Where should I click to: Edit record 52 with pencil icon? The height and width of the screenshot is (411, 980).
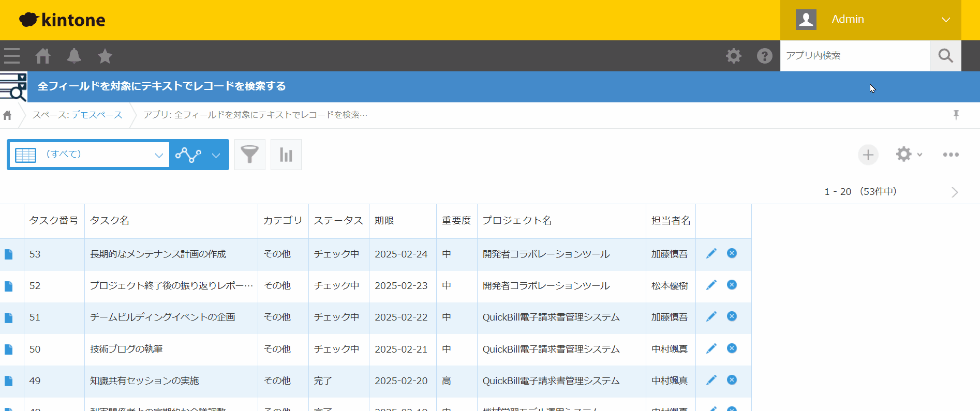coord(711,285)
